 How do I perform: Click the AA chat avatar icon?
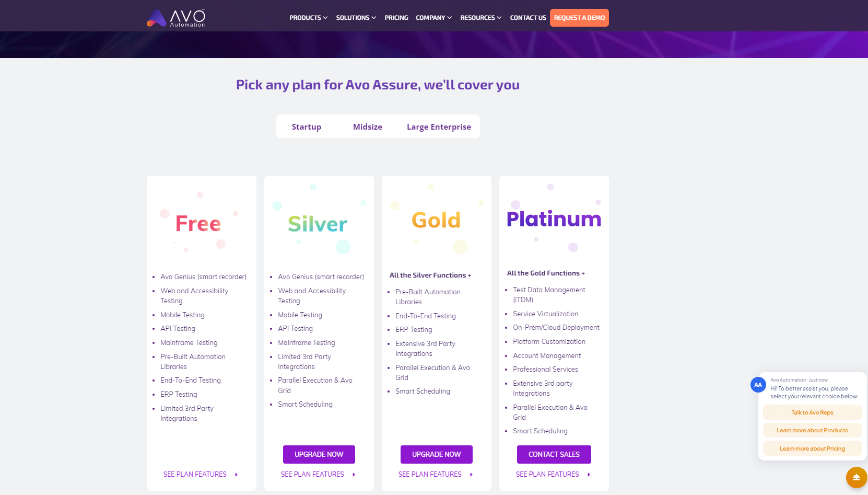coord(758,385)
